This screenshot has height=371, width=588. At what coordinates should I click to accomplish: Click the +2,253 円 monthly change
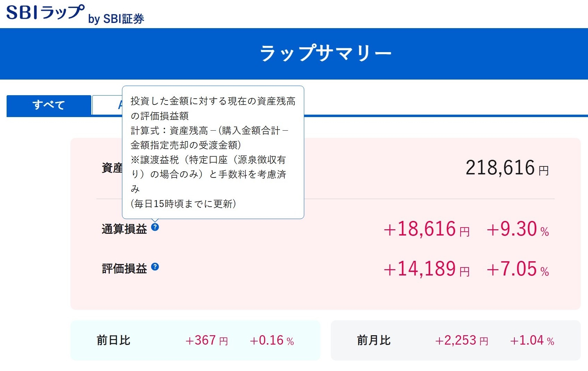pyautogui.click(x=461, y=340)
